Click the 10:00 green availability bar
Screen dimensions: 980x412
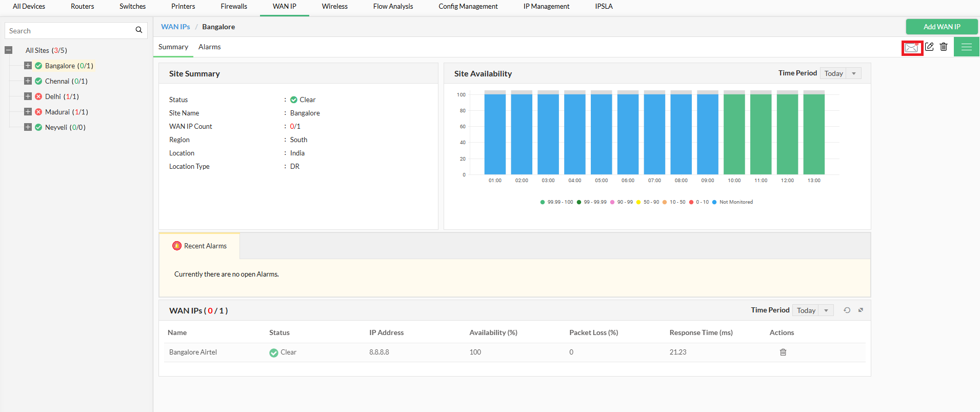point(734,133)
